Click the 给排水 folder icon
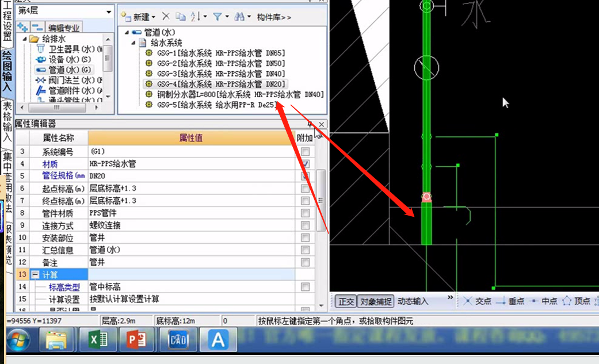Viewport: 599px width, 364px height. click(x=35, y=39)
